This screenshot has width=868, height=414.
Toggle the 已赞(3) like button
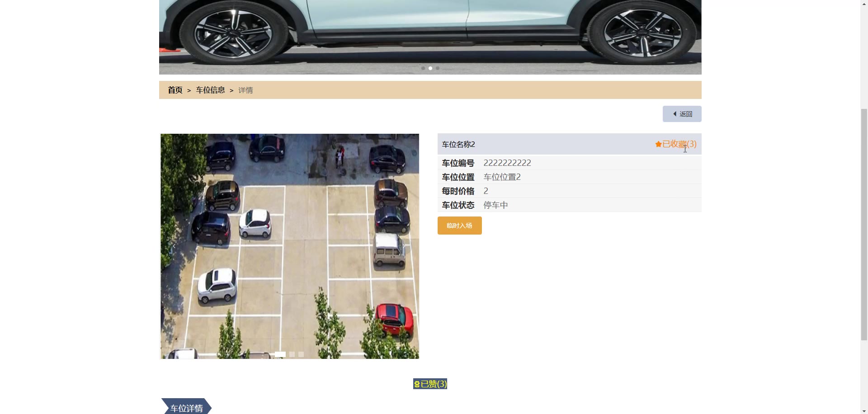[x=430, y=384]
